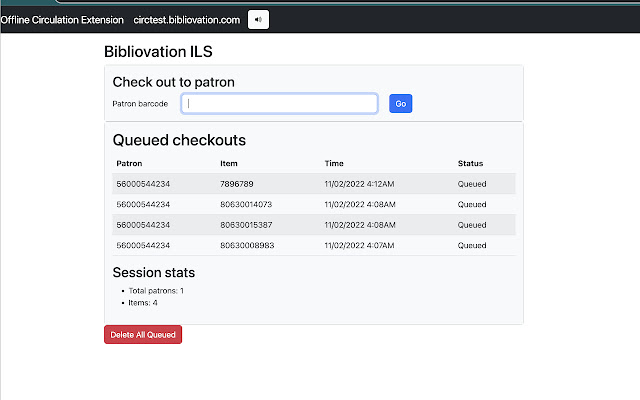
Task: Click the Patron barcode input field
Action: (x=279, y=104)
